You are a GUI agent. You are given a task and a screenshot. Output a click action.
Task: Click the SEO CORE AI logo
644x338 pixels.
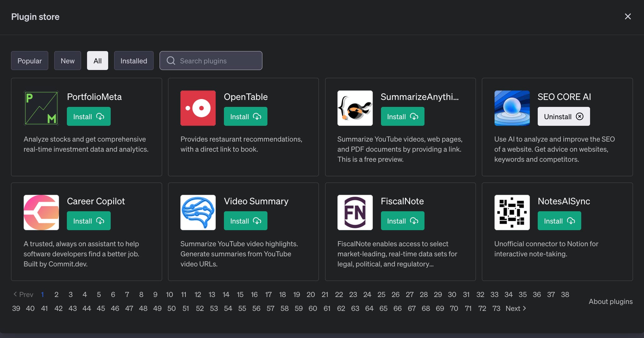click(x=512, y=108)
